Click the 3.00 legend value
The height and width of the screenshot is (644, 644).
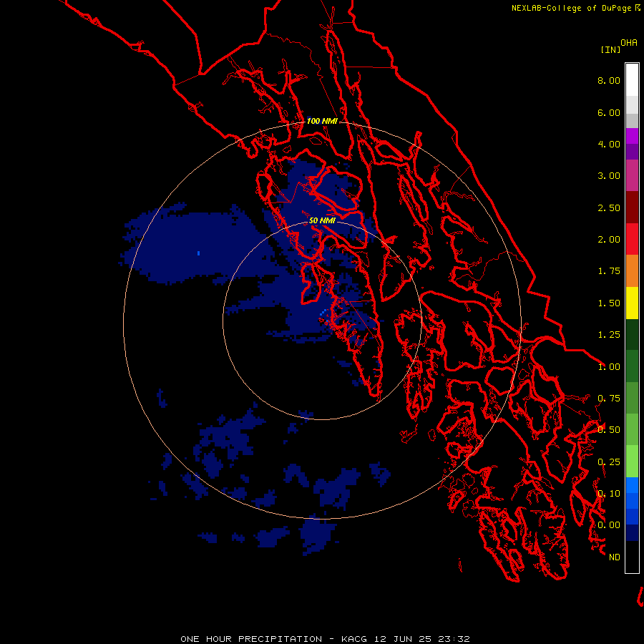click(609, 176)
